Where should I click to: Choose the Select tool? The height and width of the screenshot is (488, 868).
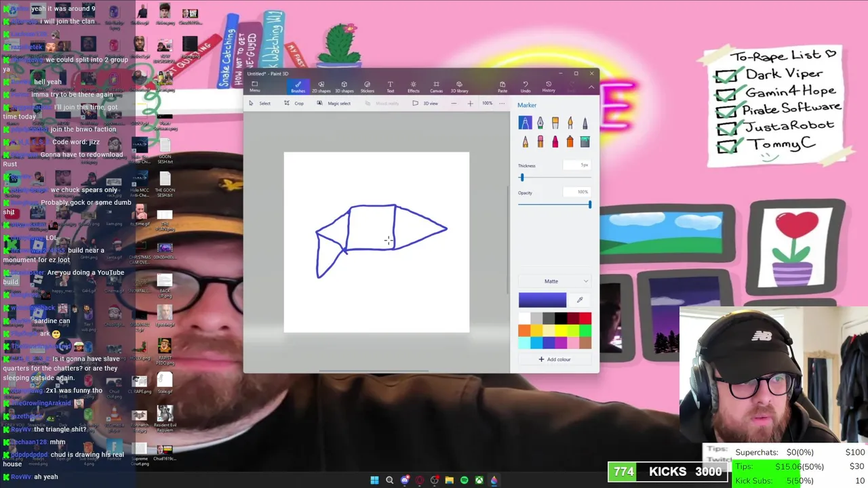260,103
